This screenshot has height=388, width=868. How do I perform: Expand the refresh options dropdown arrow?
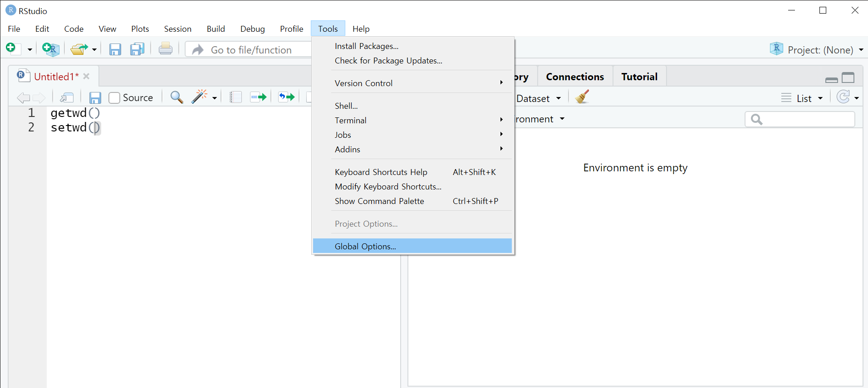pos(857,98)
